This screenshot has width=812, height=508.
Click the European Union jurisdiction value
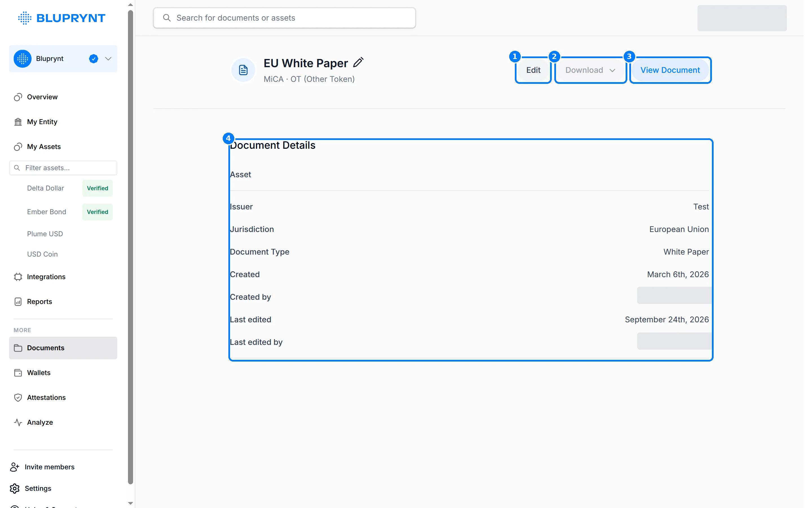679,229
